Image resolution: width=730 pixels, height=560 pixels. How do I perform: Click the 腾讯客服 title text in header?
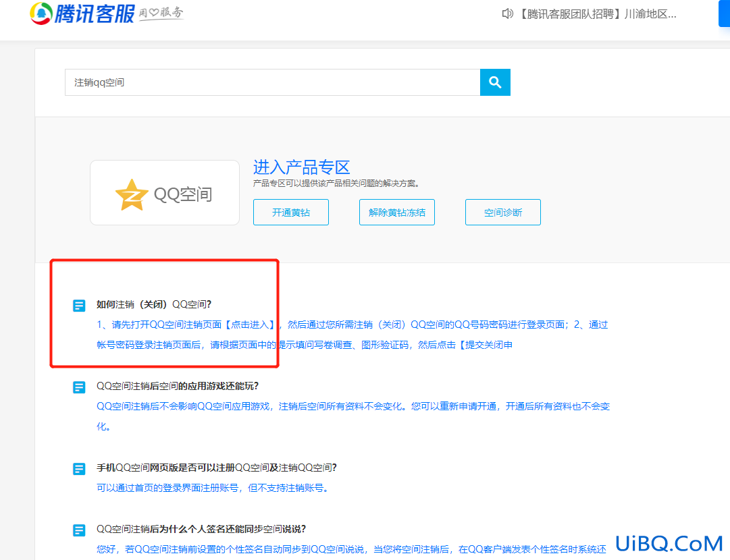pos(95,13)
